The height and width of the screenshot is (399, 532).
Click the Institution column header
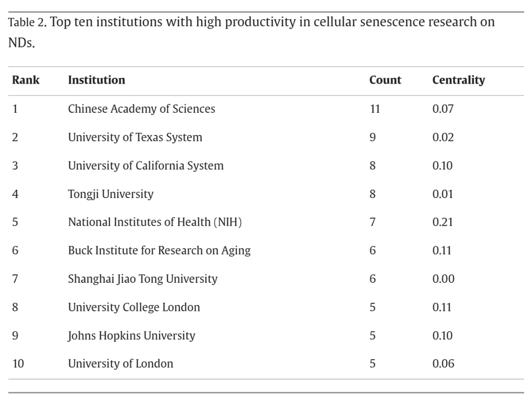(97, 80)
